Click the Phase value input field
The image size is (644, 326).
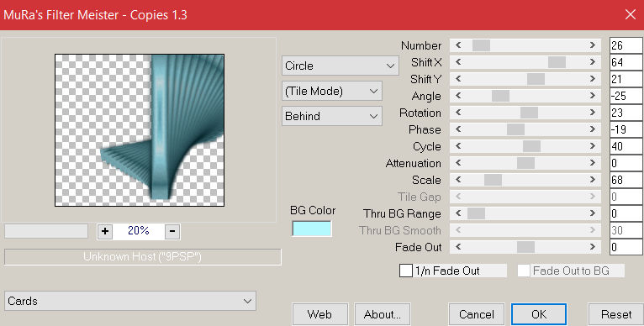point(626,129)
